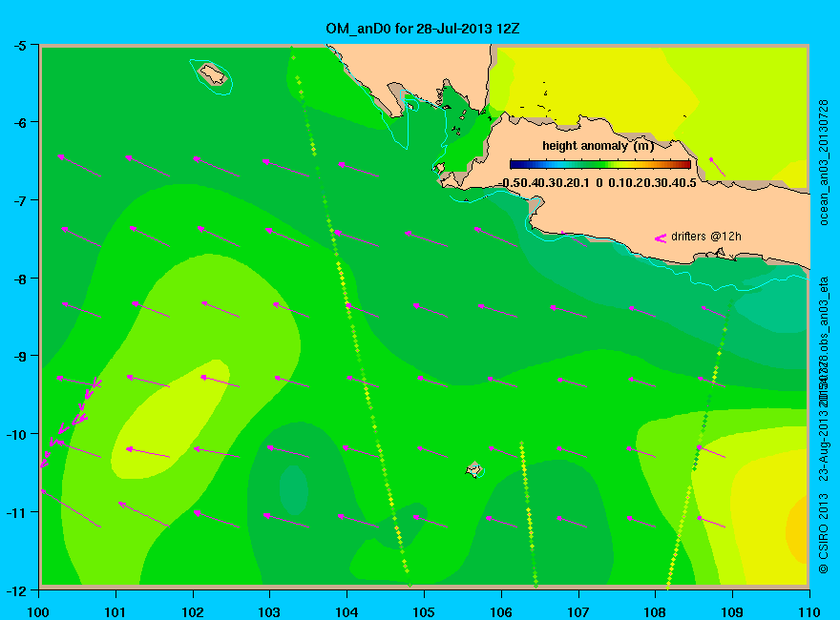
Task: Click the 'ocean_an03_20130728' side label
Action: pos(824,163)
